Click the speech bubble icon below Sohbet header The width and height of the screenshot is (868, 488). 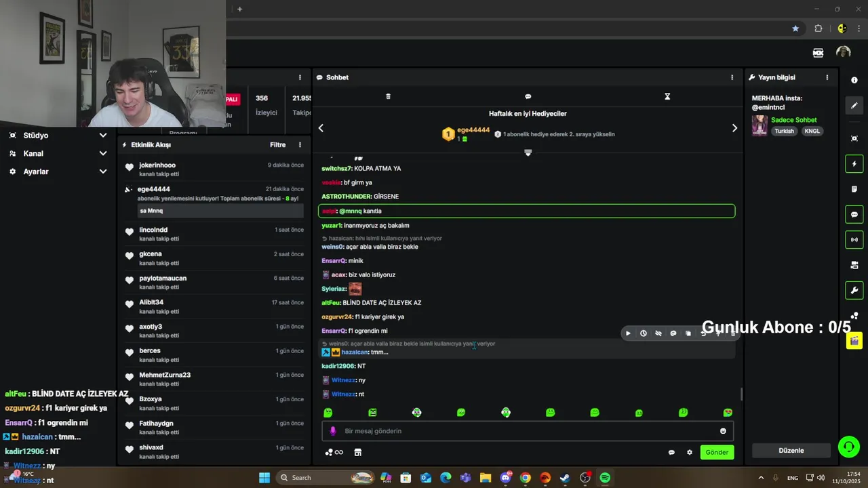(528, 96)
